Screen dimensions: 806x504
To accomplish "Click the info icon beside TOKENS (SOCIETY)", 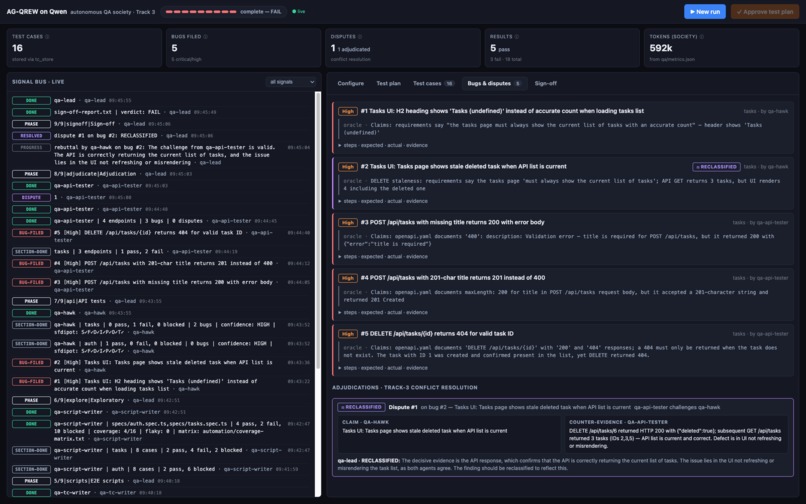I will 702,37.
